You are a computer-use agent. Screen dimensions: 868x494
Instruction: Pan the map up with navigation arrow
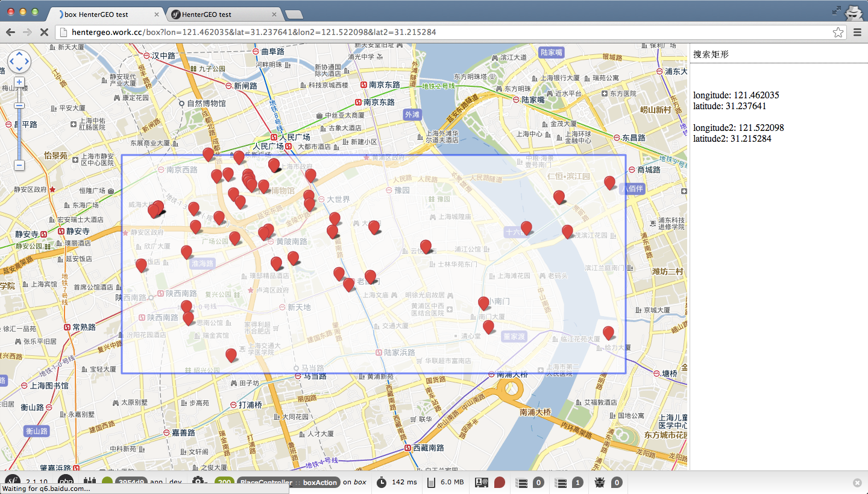[x=19, y=54]
